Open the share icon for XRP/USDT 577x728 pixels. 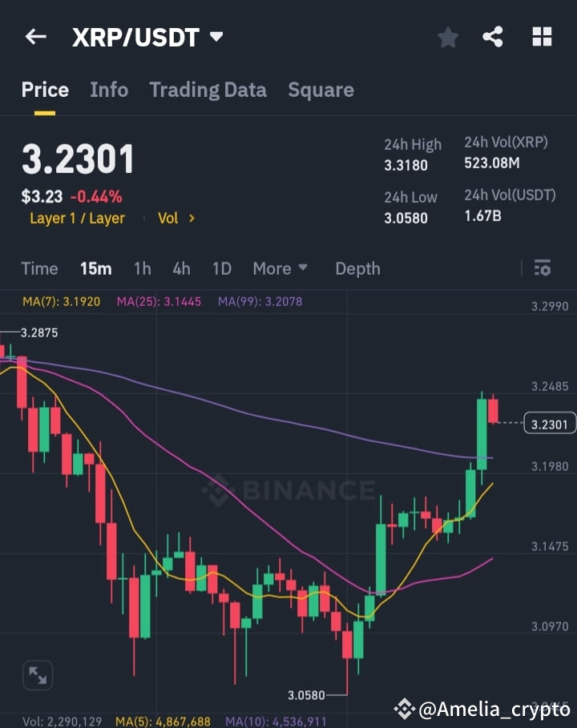coord(494,36)
